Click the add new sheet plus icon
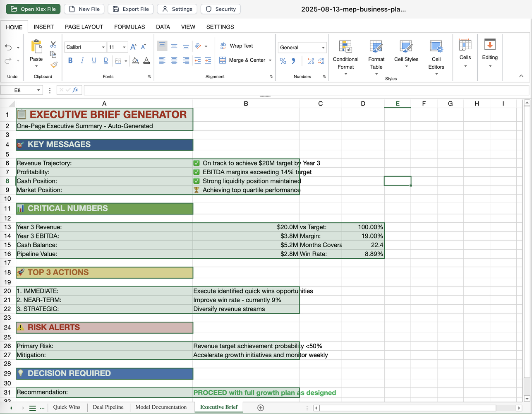This screenshot has width=532, height=414. [x=261, y=408]
